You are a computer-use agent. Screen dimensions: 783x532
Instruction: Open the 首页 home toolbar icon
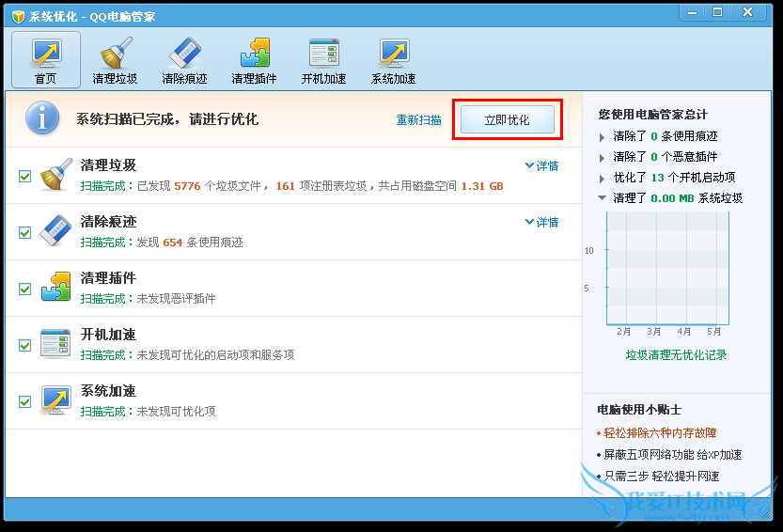[x=46, y=60]
